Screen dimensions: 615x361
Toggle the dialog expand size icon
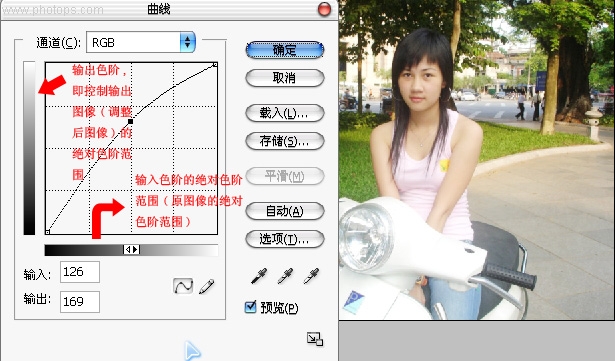[x=315, y=339]
